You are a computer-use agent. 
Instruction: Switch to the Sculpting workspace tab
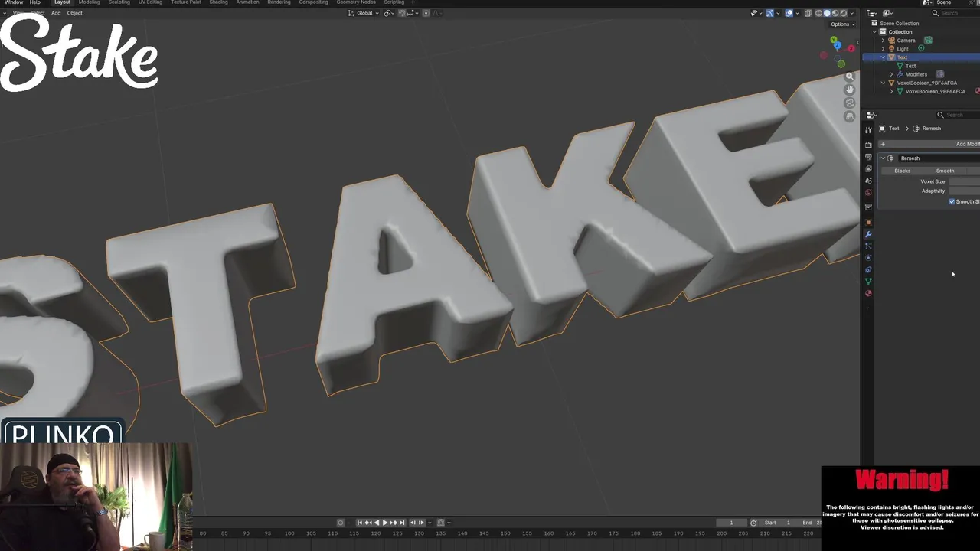pos(119,2)
